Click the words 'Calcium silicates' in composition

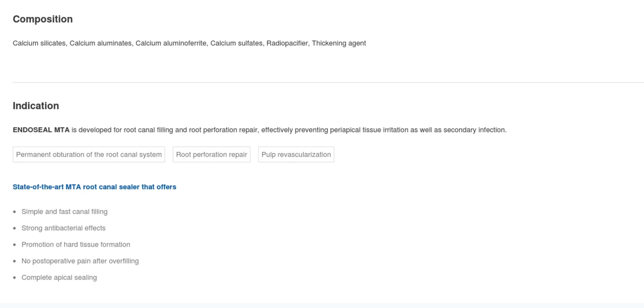click(x=39, y=43)
